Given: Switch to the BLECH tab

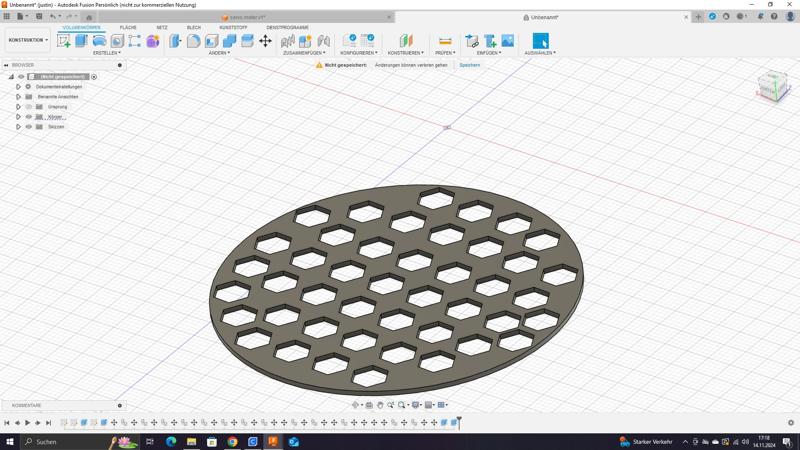Looking at the screenshot, I should tap(193, 28).
